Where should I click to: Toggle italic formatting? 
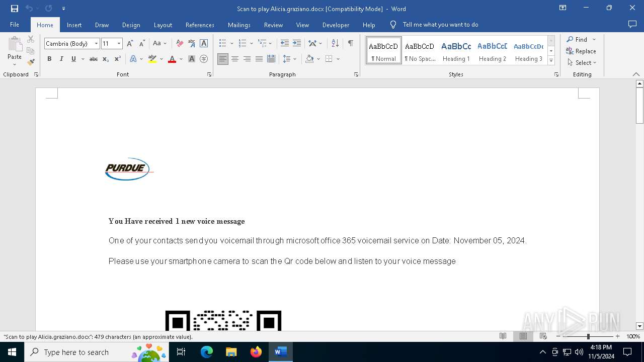click(61, 59)
